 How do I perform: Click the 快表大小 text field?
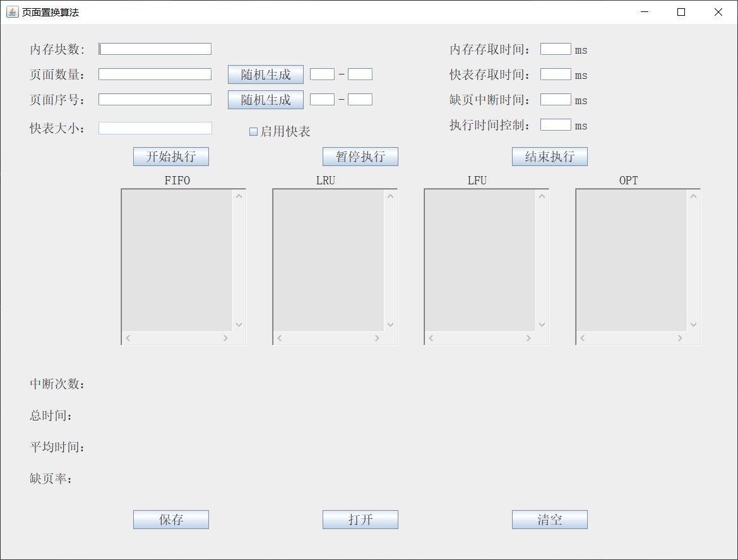(x=155, y=128)
